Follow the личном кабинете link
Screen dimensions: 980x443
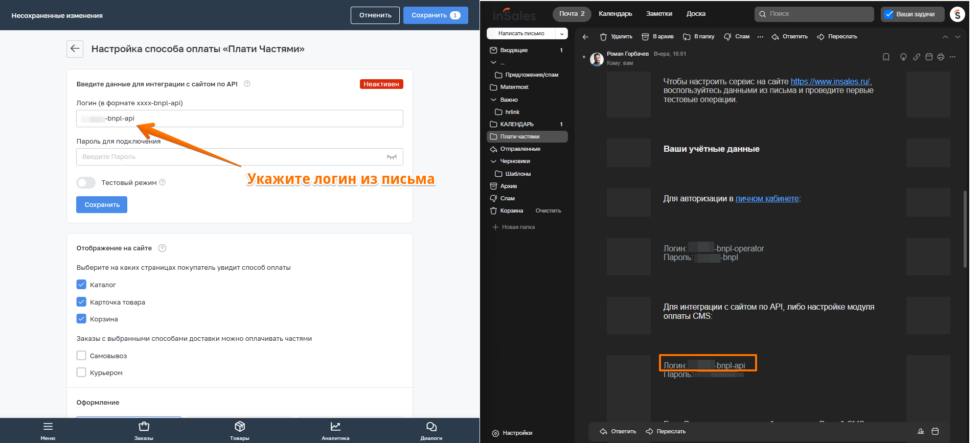pos(767,199)
